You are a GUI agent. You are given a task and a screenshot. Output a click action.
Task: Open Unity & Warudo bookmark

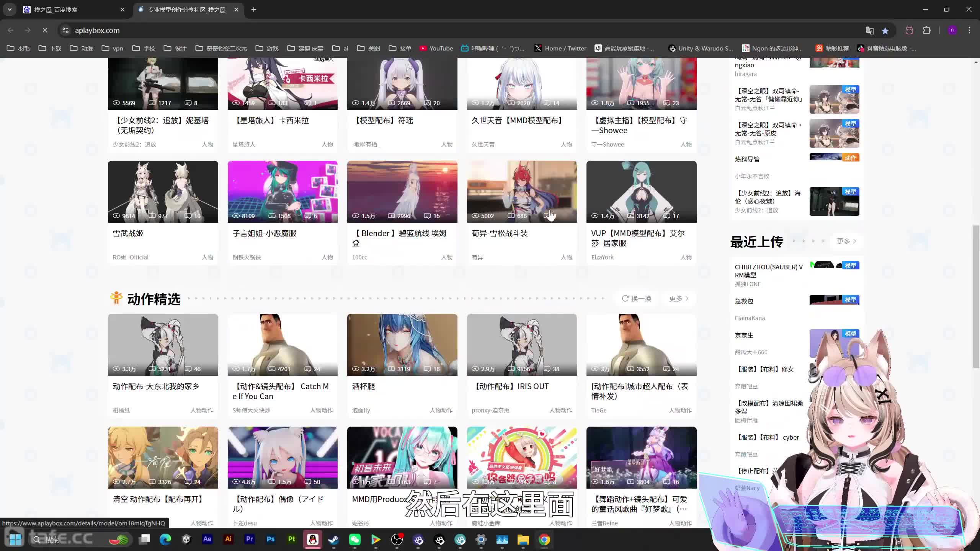pos(701,48)
